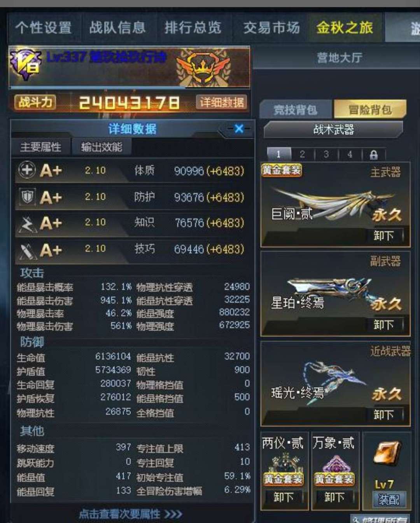
Task: Expand 点击查看次要属性 secondary attributes
Action: pos(131,514)
